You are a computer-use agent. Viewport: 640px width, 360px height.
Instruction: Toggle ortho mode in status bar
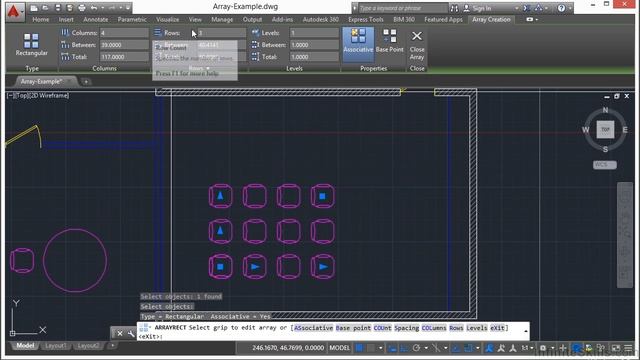pos(404,348)
